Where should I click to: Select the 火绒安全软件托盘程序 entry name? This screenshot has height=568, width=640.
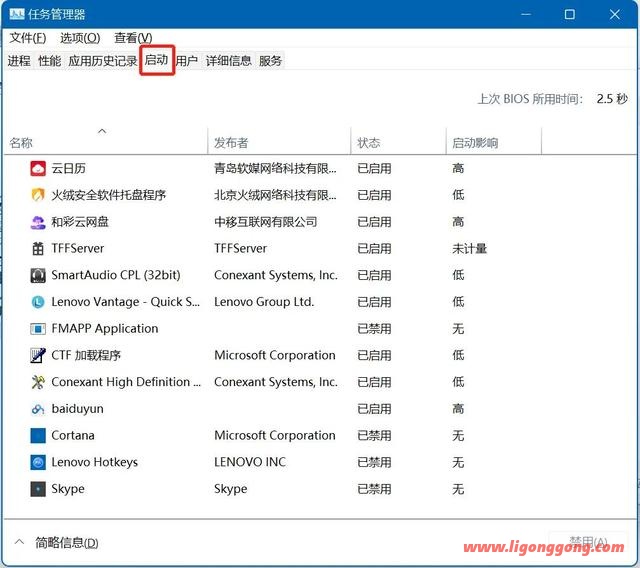tap(109, 195)
